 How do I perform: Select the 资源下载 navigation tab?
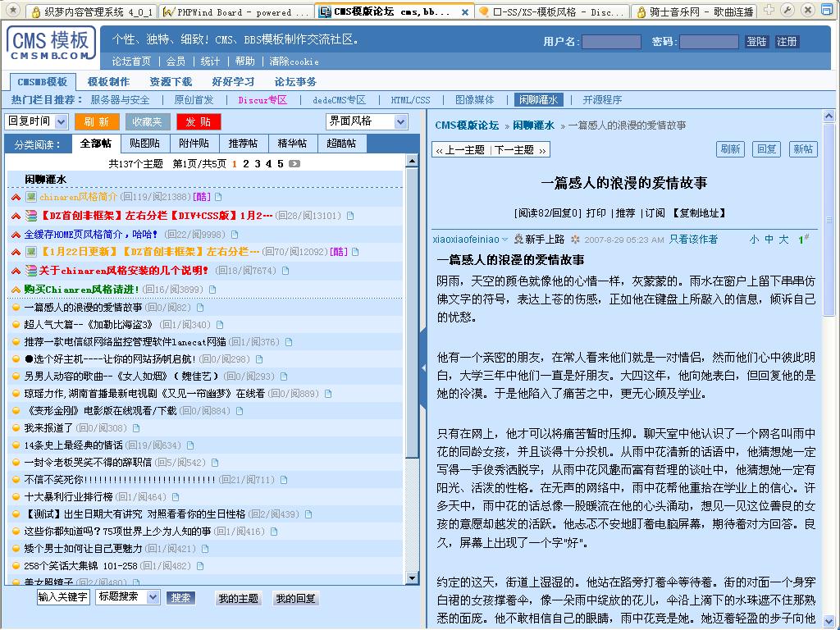pos(171,81)
